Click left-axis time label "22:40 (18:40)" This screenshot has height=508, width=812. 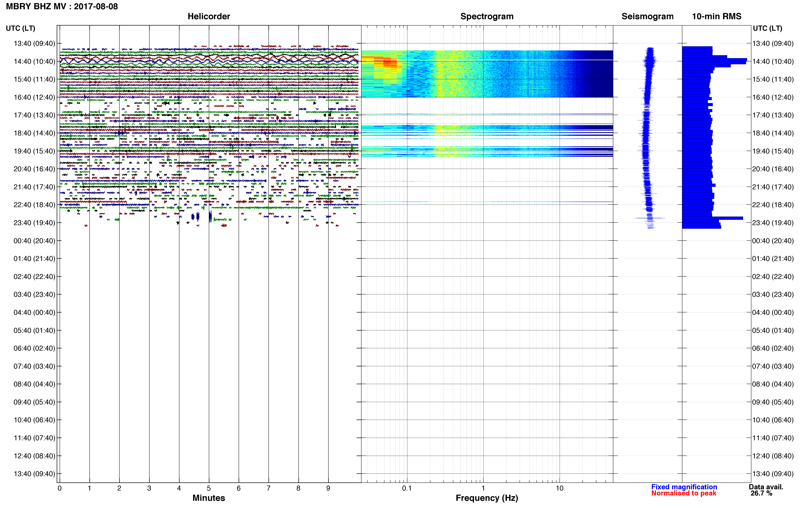tap(34, 205)
